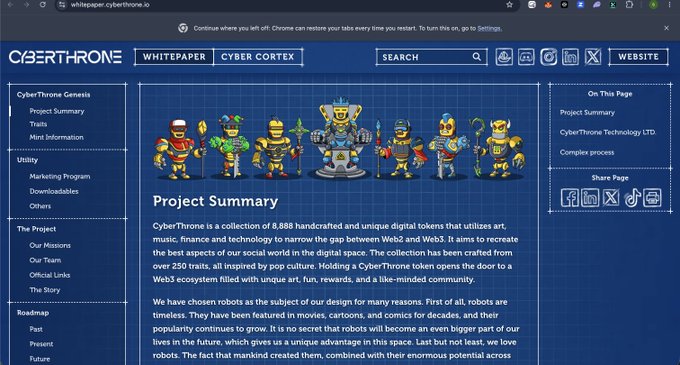Click the address bar URL
The height and width of the screenshot is (365, 680).
tap(110, 5)
